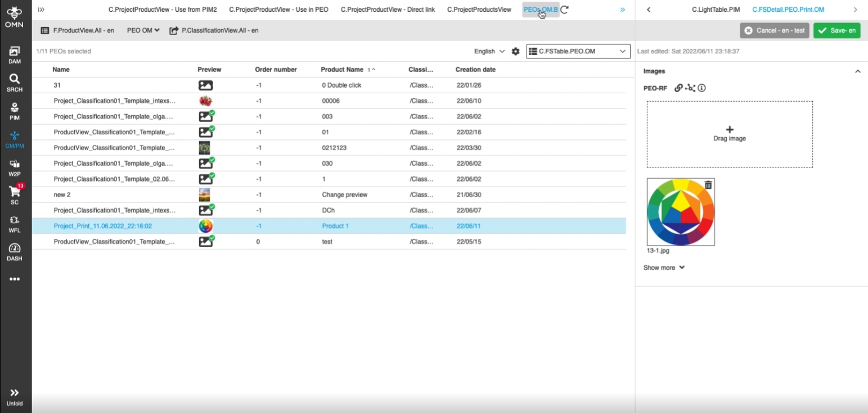
Task: Open the DASH dashboard icon
Action: [x=15, y=252]
